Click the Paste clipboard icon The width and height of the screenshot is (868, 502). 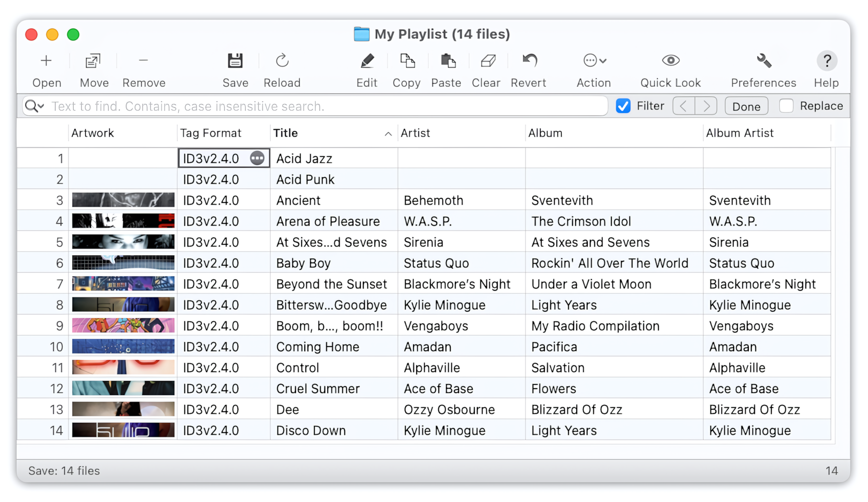click(x=448, y=61)
